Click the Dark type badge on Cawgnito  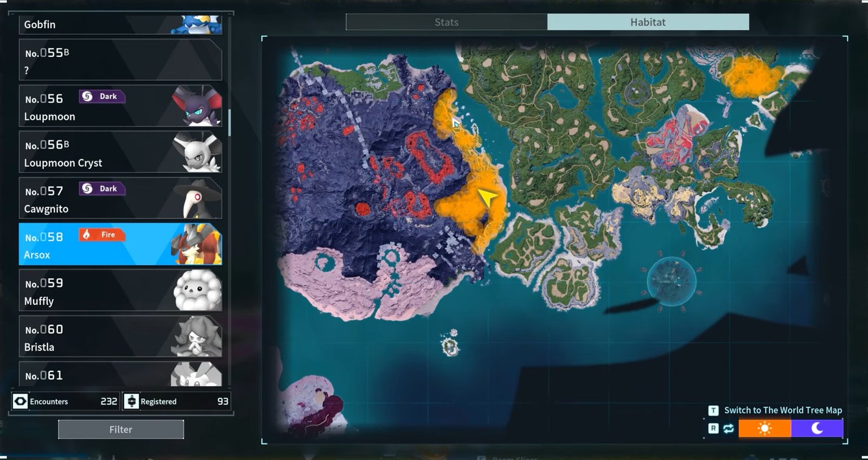pos(103,189)
